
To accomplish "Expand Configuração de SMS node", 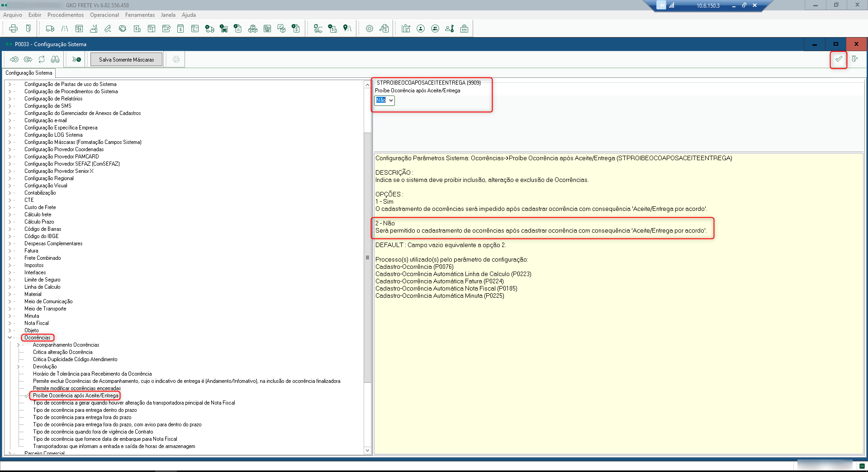I will point(9,106).
